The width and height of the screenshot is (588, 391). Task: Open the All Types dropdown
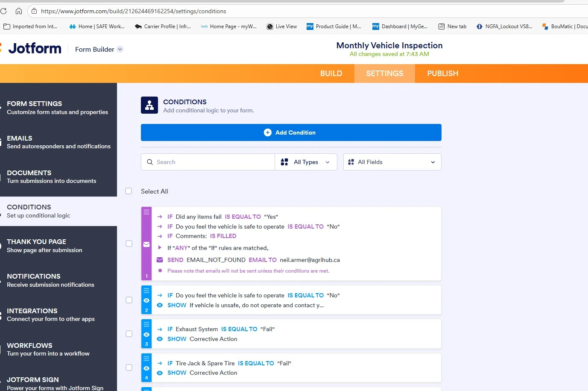coord(306,162)
